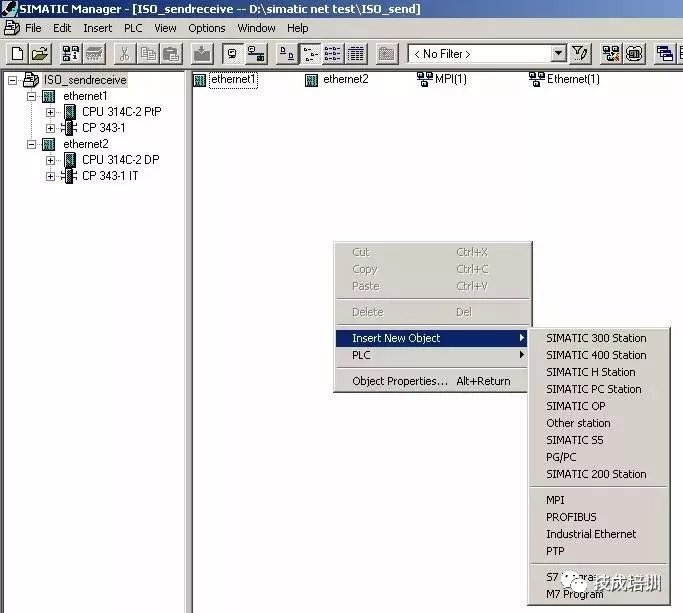The image size is (683, 613).
Task: Click the New project toolbar icon
Action: click(x=17, y=54)
